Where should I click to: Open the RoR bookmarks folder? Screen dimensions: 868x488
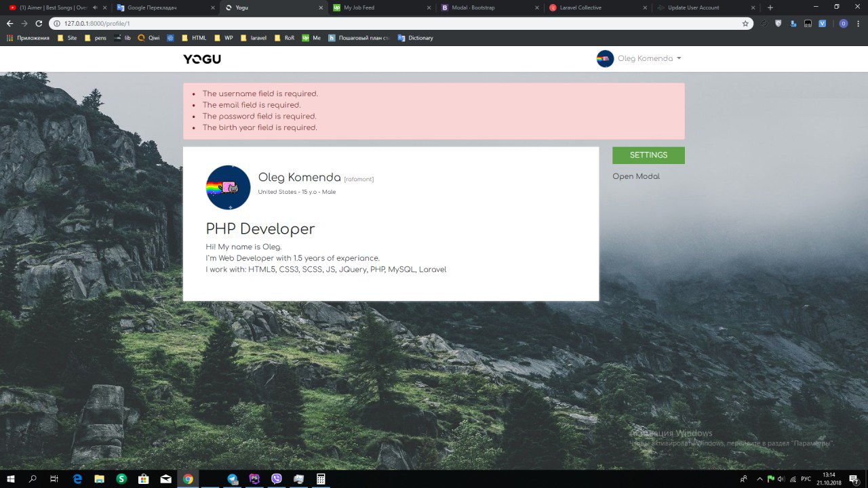tap(284, 38)
